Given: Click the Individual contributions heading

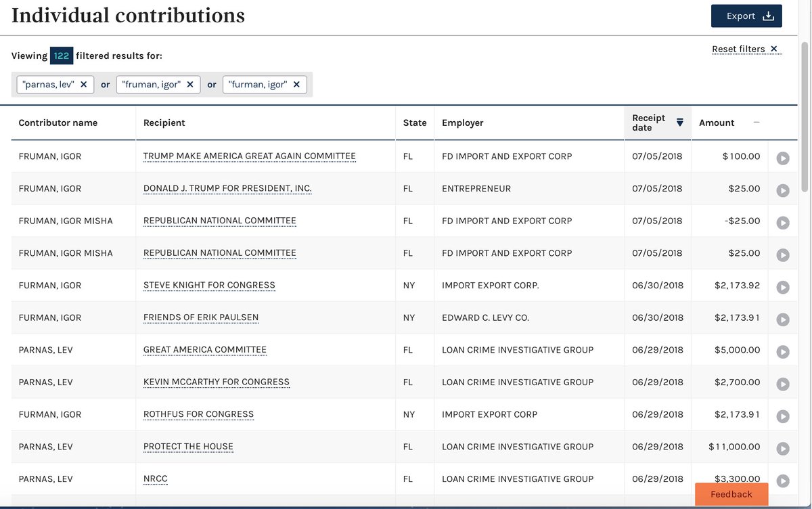Looking at the screenshot, I should (128, 16).
